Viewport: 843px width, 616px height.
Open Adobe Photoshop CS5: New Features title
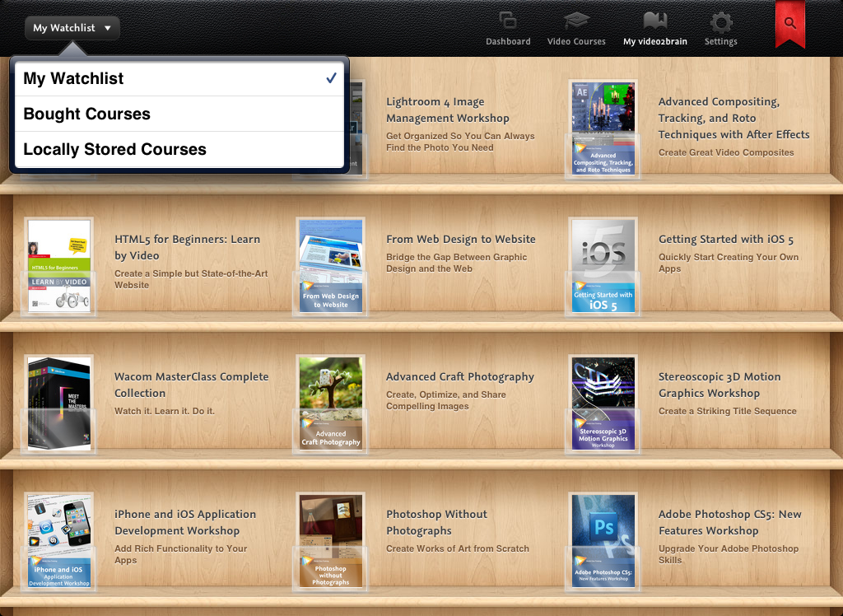[729, 522]
